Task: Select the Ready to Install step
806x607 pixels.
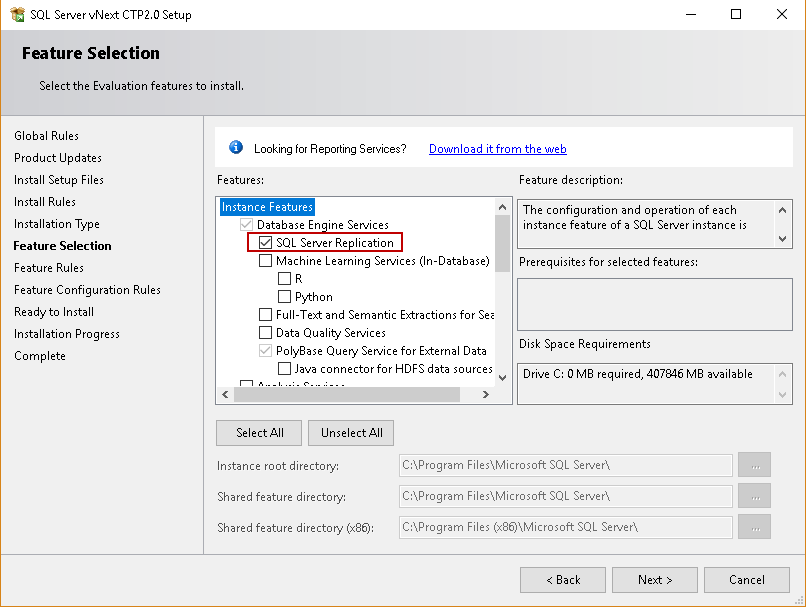Action: pos(54,312)
